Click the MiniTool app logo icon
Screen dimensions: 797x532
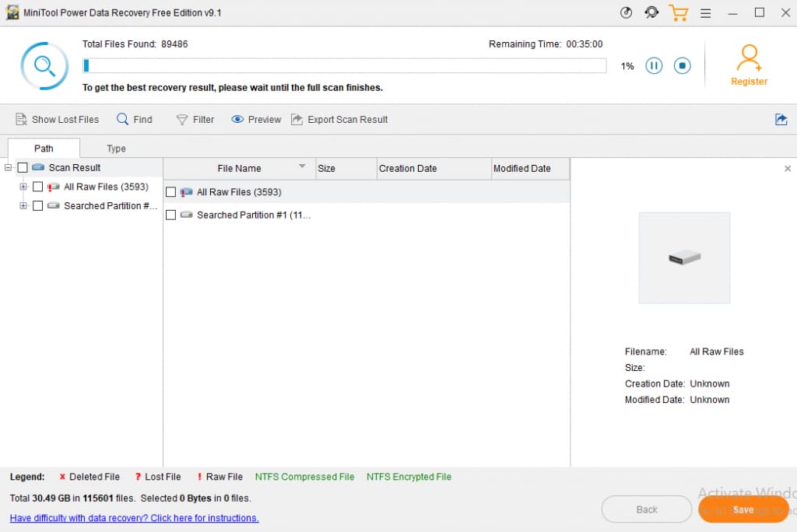click(x=12, y=12)
